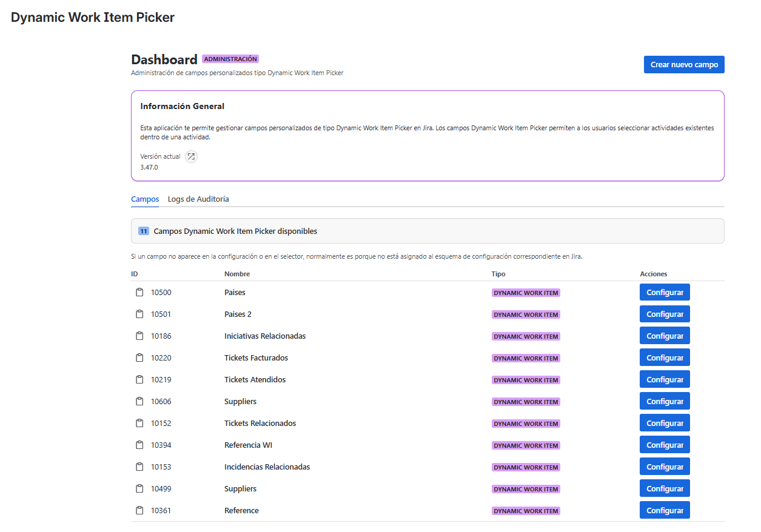Viewport: 761px width, 532px height.
Task: Select the Tickets Facturados name
Action: point(256,358)
